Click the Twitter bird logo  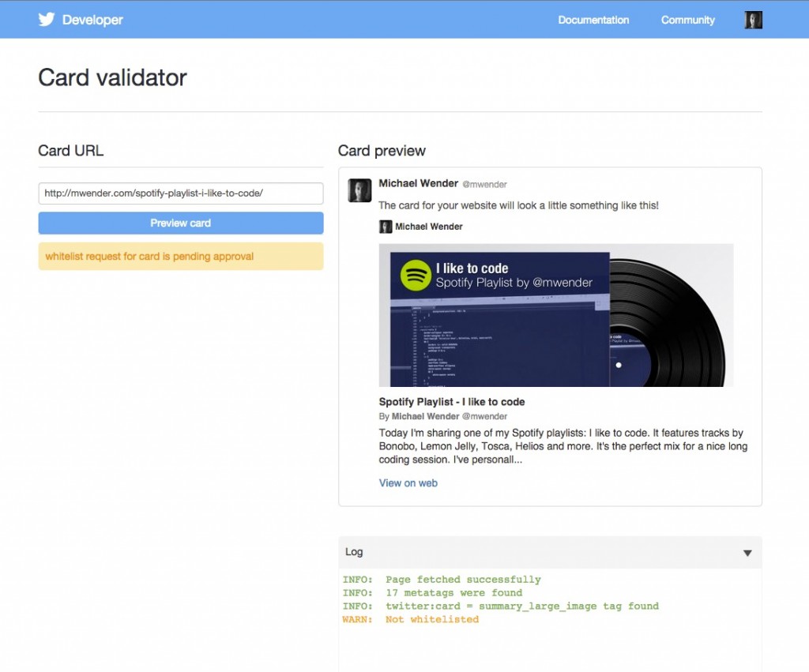47,20
